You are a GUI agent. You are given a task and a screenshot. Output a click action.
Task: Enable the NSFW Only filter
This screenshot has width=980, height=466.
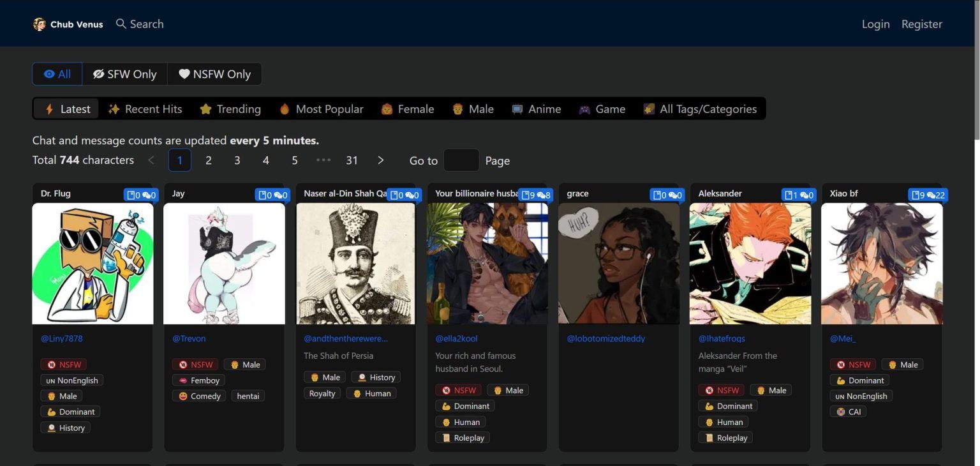point(214,74)
